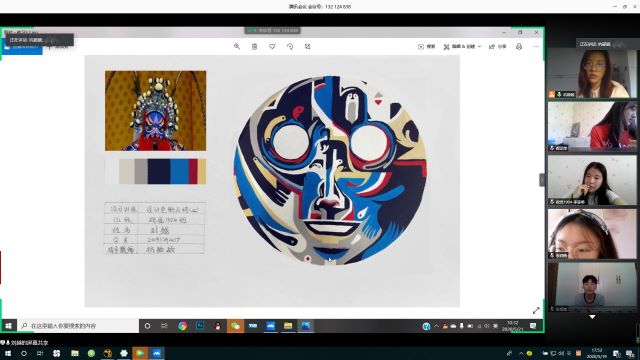Click the button left of Edit & Create

point(427,47)
